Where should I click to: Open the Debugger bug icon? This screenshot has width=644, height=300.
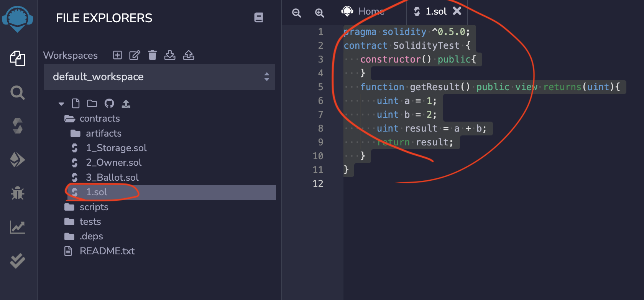click(18, 193)
